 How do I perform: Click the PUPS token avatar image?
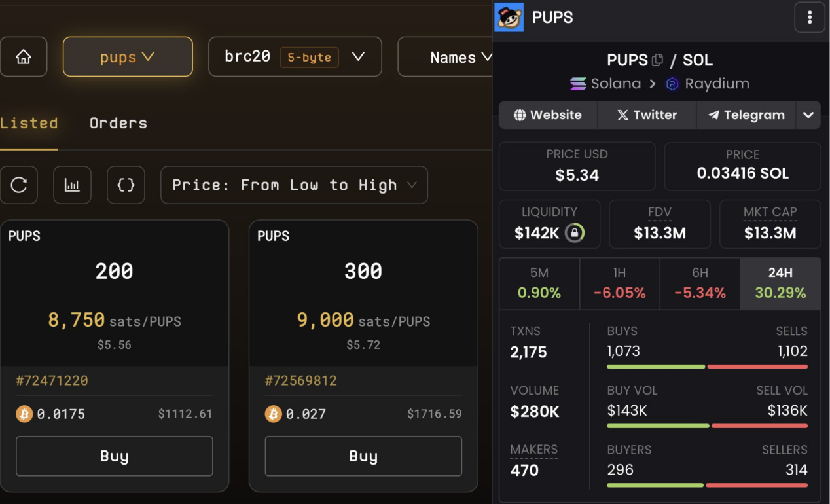point(509,17)
